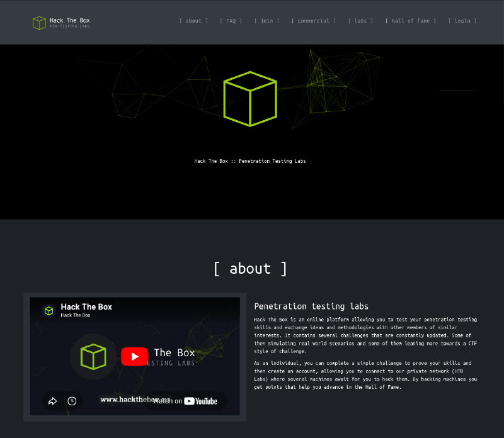The image size is (504, 438).
Task: Click the Watch later clock icon
Action: pyautogui.click(x=72, y=401)
